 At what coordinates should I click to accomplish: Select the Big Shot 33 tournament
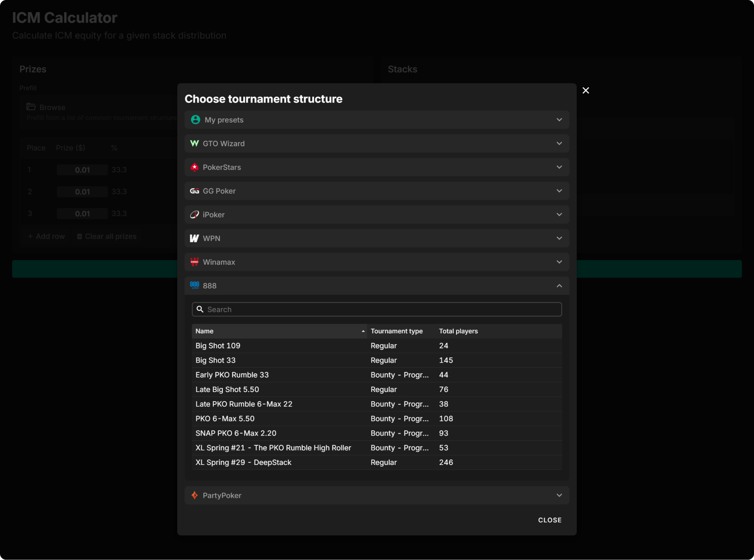[x=377, y=360]
